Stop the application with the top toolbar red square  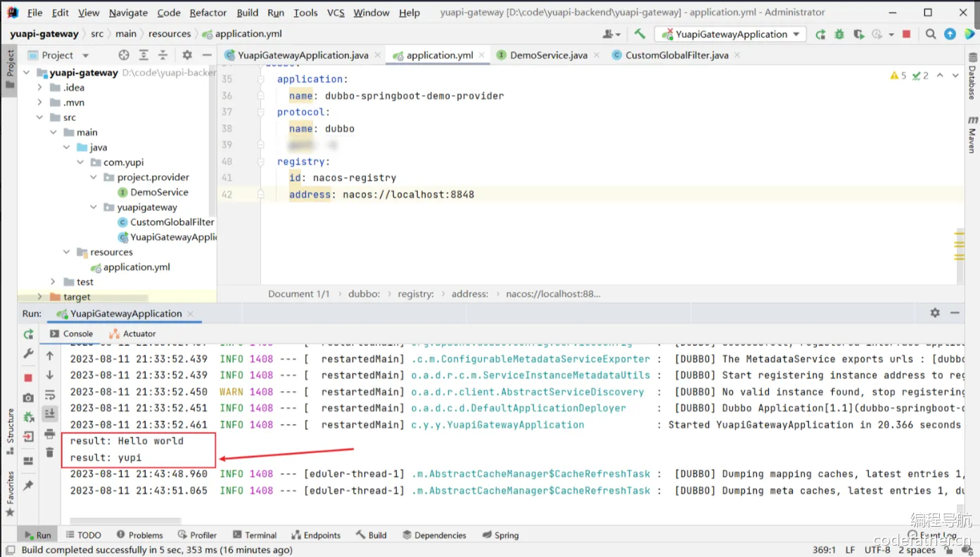(906, 34)
